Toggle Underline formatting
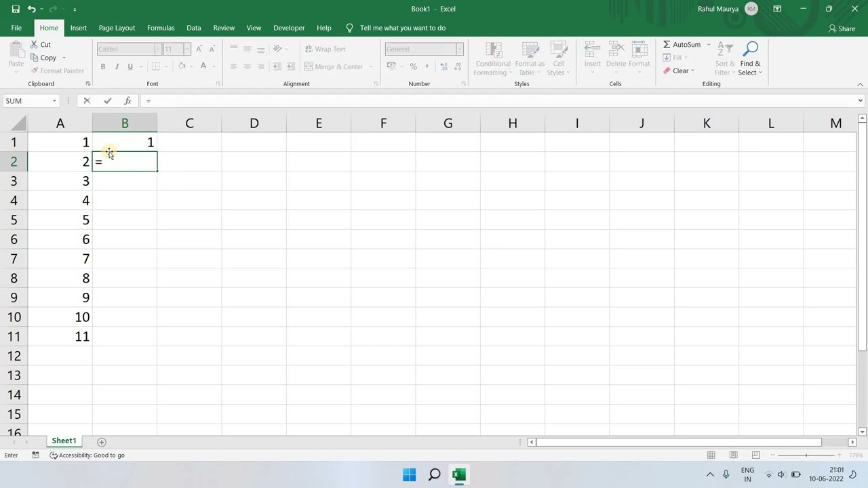The width and height of the screenshot is (868, 488). pos(130,66)
